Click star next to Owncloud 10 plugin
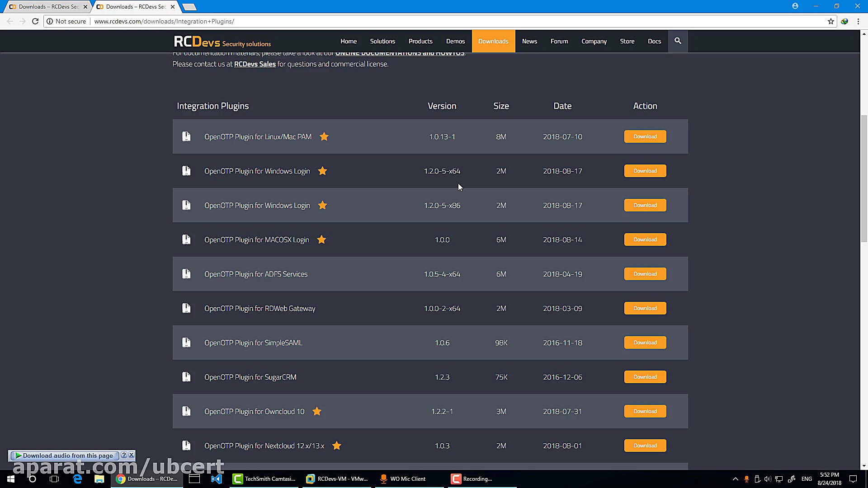This screenshot has width=868, height=488. pos(317,411)
